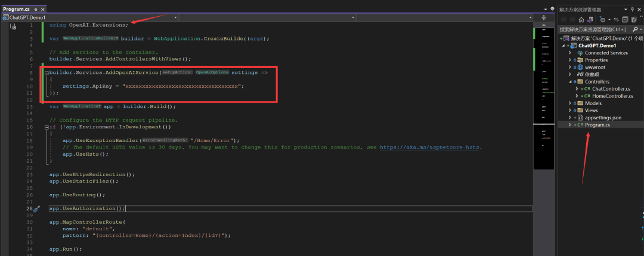Click on 'using OpenAI.Extensions;' line
This screenshot has height=256, width=644.
click(89, 25)
